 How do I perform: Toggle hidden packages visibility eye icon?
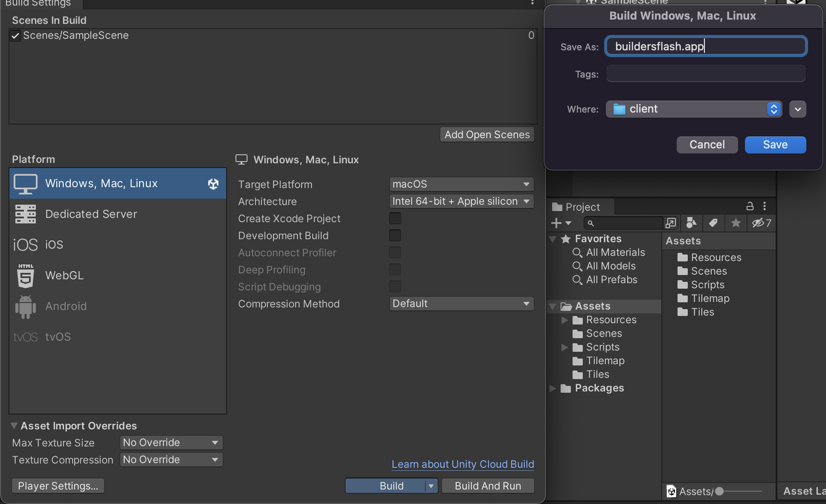click(762, 223)
